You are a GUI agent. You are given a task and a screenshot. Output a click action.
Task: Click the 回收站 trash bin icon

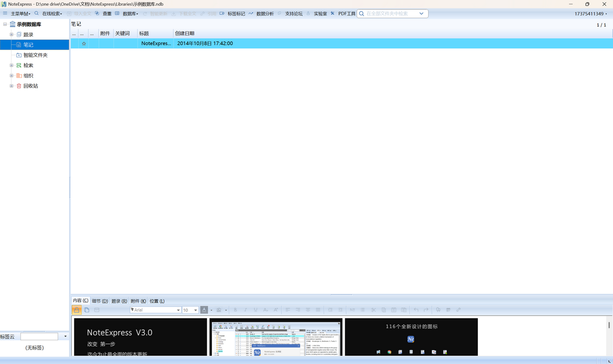pos(19,86)
